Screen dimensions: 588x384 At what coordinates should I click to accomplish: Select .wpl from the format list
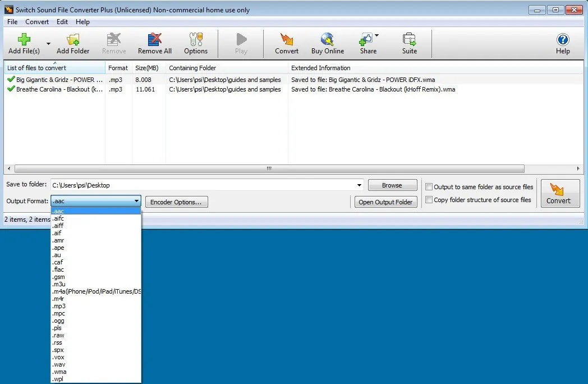[96, 379]
